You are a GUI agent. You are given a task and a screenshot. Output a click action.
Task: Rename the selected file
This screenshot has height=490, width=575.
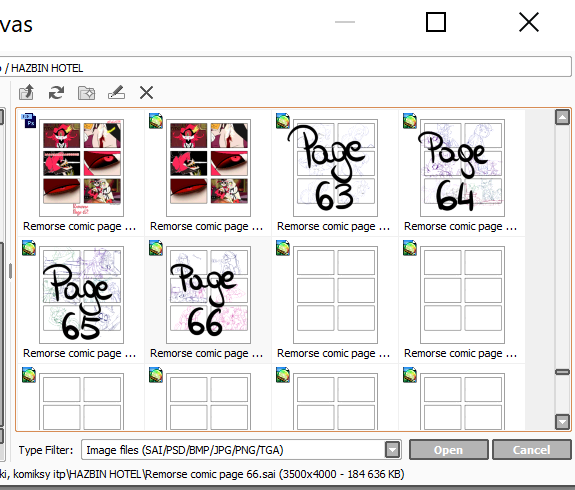coord(116,92)
